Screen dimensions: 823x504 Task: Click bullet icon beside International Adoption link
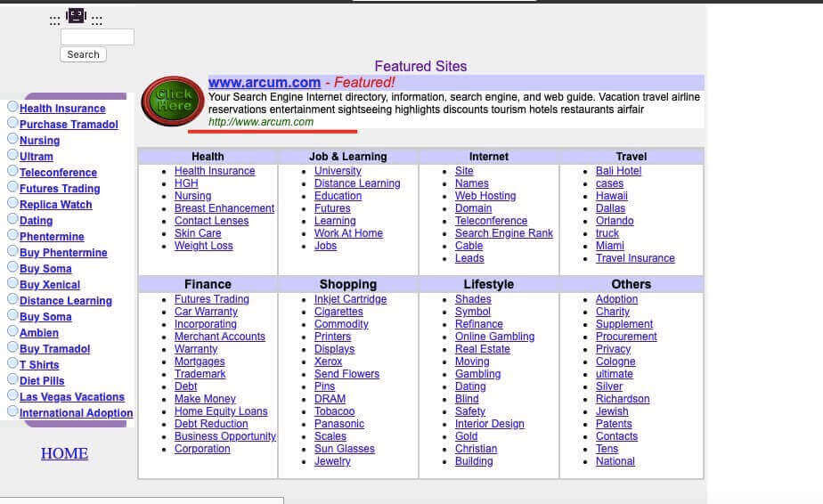point(12,411)
